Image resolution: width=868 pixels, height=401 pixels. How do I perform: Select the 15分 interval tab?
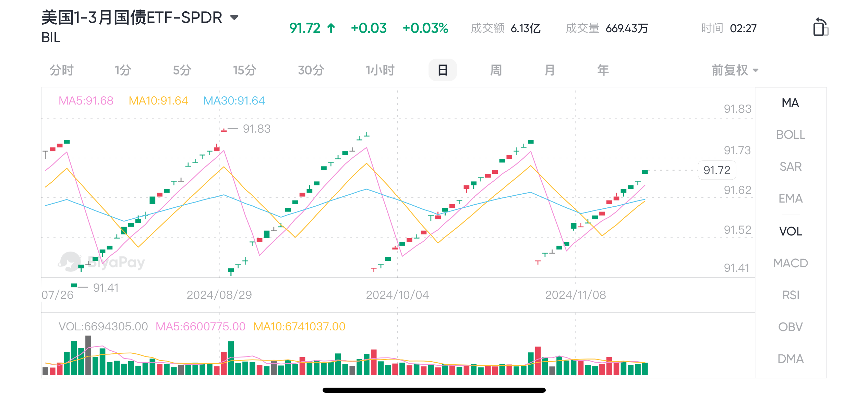tap(244, 70)
